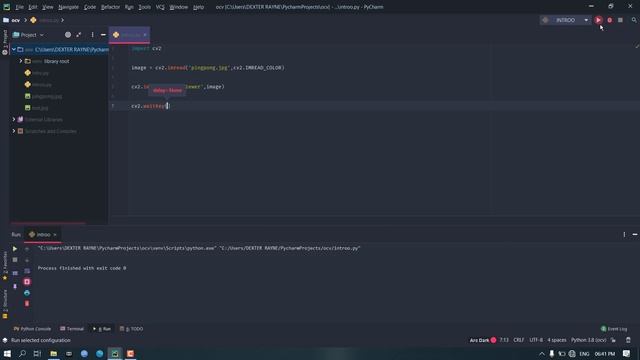Click the locate/scroll-from-source circle icon

point(68,35)
